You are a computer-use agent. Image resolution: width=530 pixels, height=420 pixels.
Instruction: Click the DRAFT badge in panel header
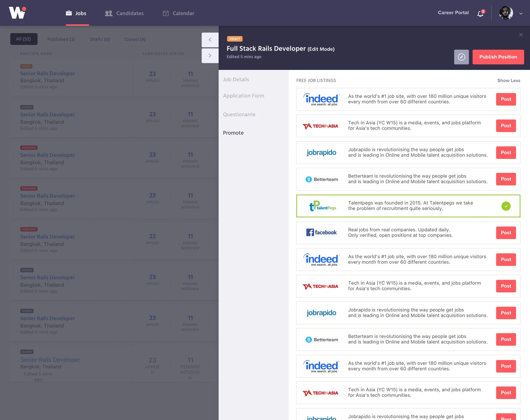(234, 39)
